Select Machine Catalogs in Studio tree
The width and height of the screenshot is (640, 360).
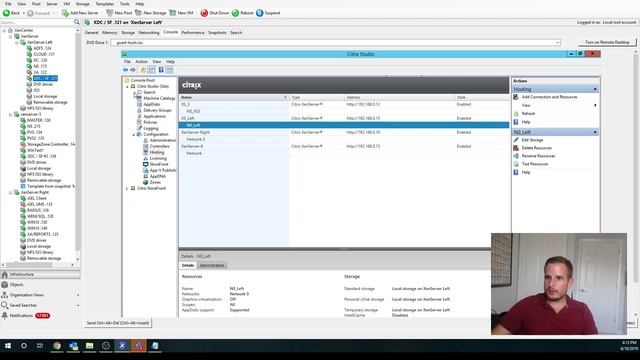click(x=159, y=98)
